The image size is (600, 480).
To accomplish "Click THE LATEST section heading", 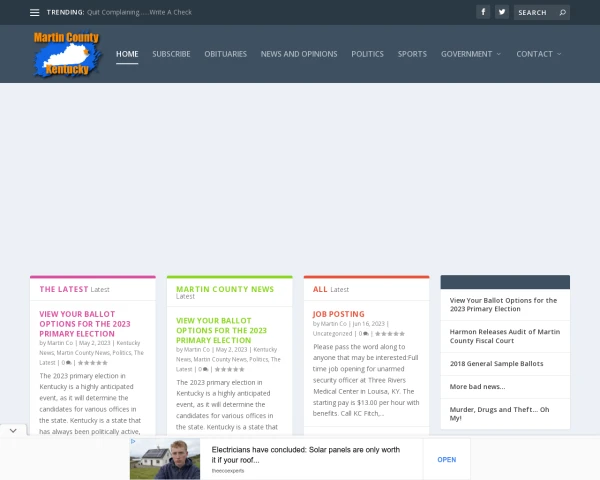I will pyautogui.click(x=64, y=289).
